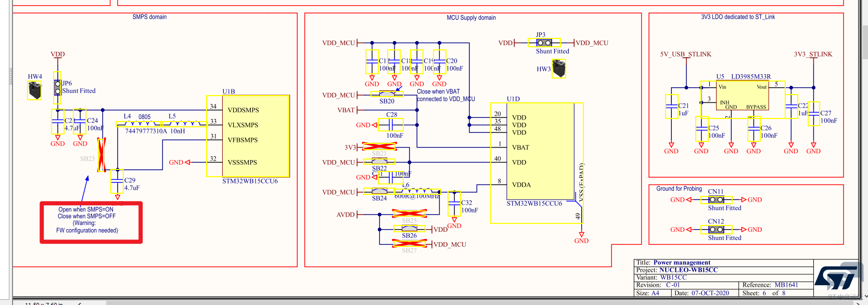Click the crossed-out SB23 solder bridge
Viewport: 868px width, 305px height.
(102, 155)
